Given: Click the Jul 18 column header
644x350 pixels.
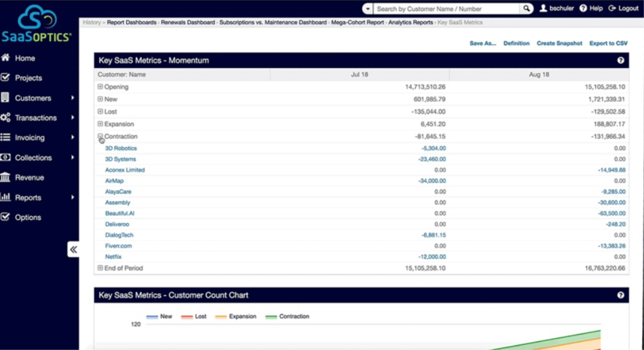Looking at the screenshot, I should (359, 75).
